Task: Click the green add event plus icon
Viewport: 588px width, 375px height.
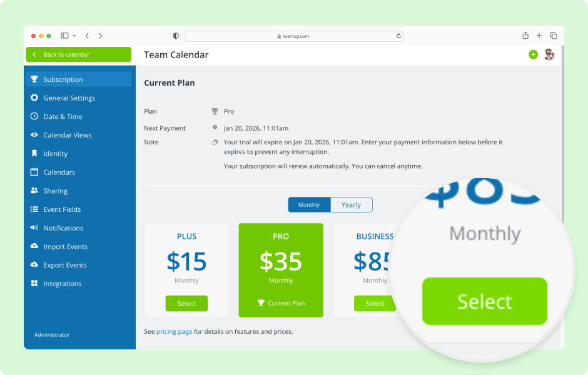Action: (533, 55)
